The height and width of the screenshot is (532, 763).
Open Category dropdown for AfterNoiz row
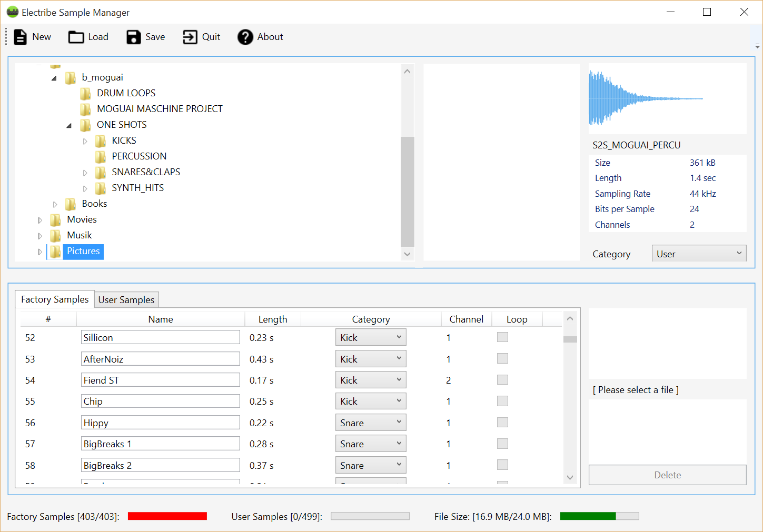tap(371, 359)
